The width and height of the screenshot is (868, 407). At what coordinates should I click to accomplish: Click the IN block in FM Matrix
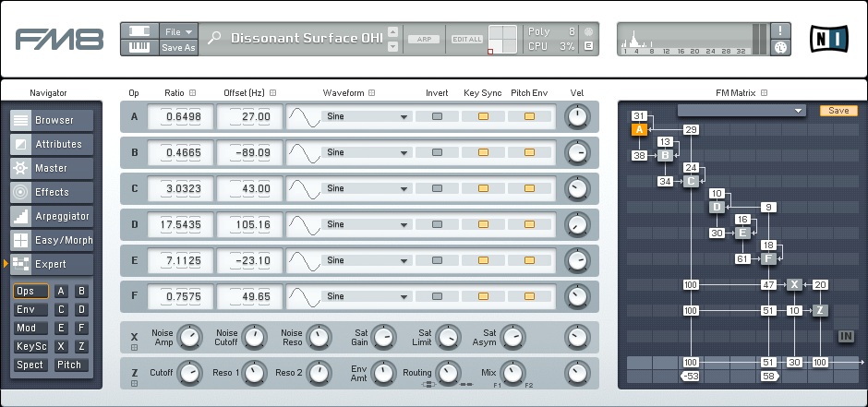click(x=846, y=336)
